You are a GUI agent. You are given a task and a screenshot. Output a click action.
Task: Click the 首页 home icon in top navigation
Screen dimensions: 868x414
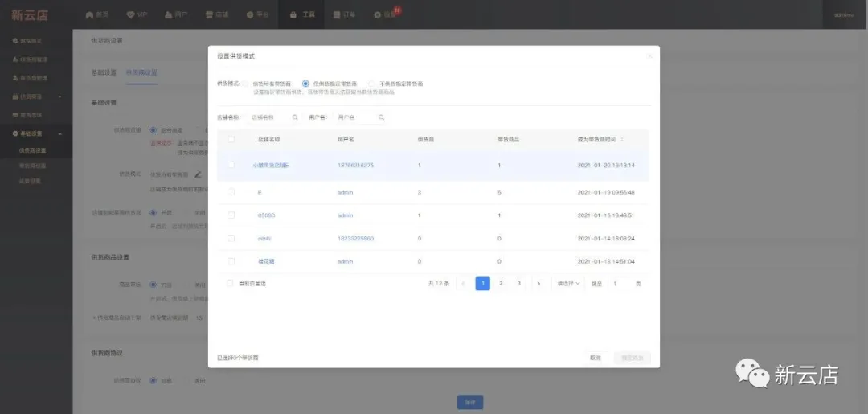(90, 15)
